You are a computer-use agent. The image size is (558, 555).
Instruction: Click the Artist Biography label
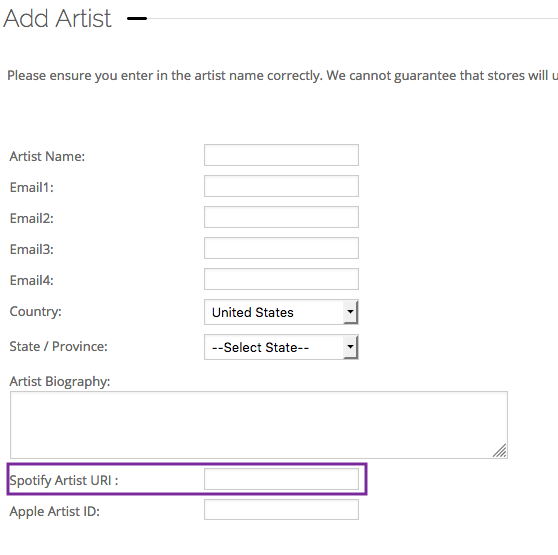coord(60,381)
